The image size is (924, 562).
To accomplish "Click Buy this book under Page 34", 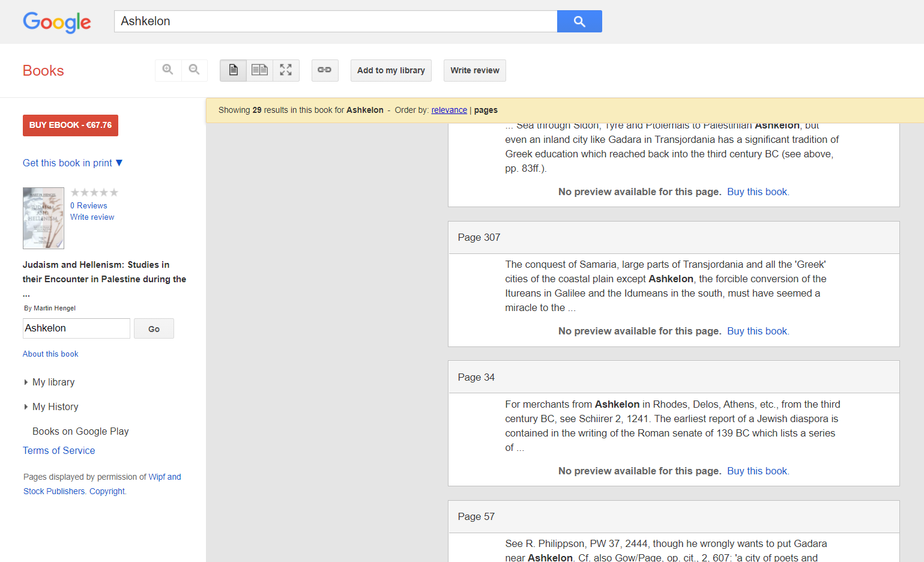I will [758, 471].
